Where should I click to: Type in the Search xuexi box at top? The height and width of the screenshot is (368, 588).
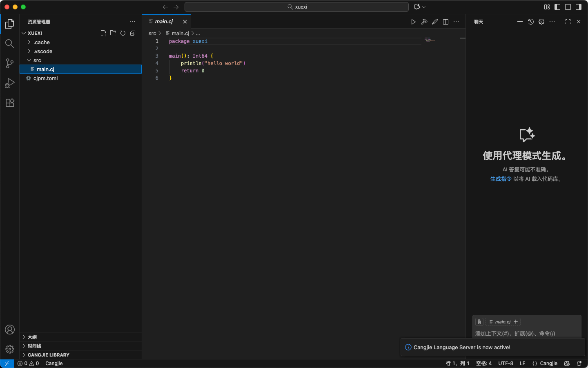[x=296, y=7]
